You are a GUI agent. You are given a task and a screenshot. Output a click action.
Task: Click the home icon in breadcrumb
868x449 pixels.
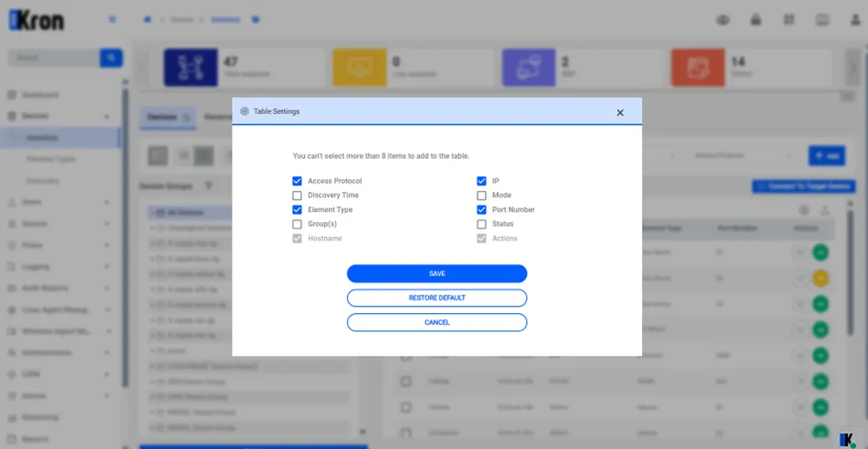coord(147,19)
